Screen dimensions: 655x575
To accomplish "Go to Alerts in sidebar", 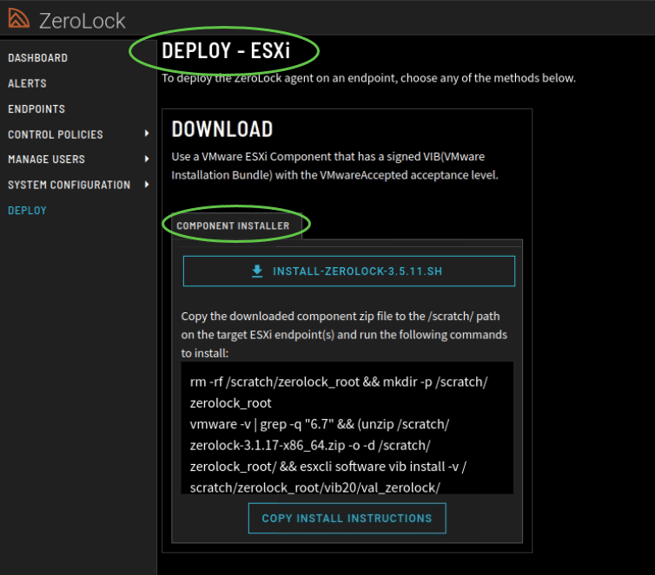I will coord(27,84).
